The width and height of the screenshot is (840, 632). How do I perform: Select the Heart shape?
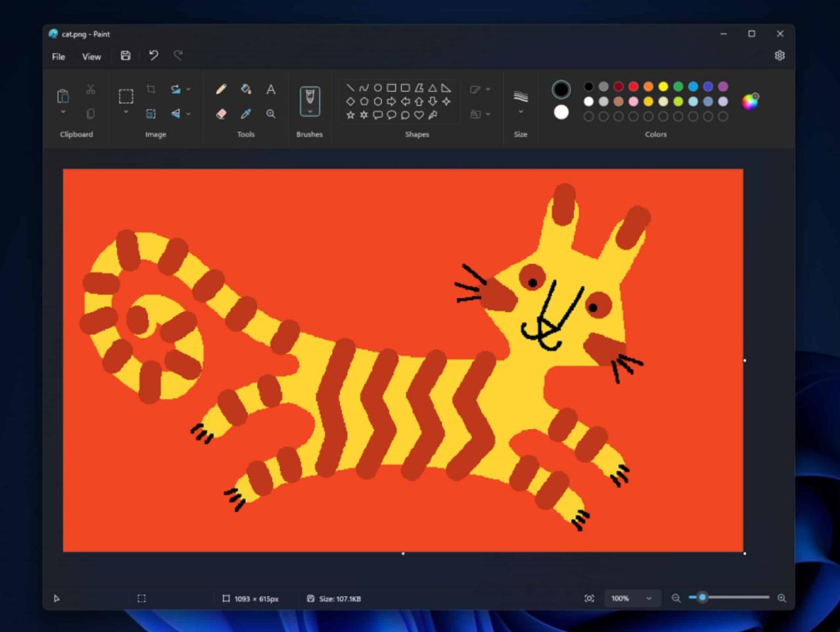(419, 115)
